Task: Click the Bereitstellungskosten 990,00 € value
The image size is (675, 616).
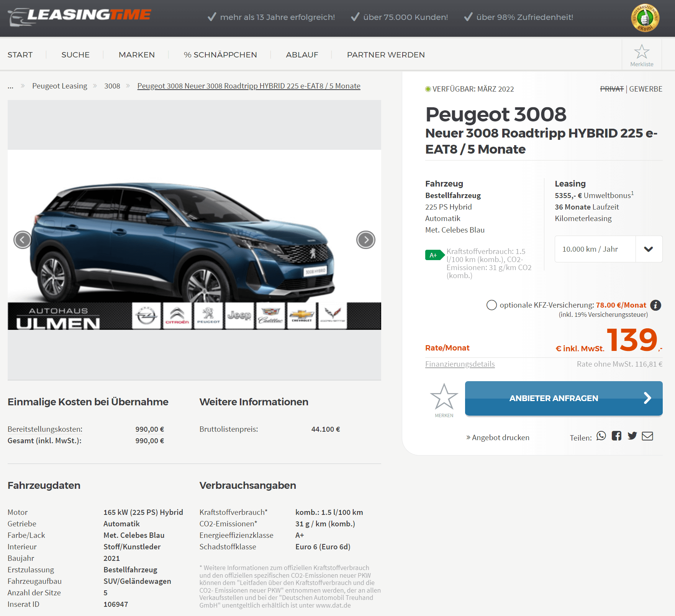Action: point(150,429)
